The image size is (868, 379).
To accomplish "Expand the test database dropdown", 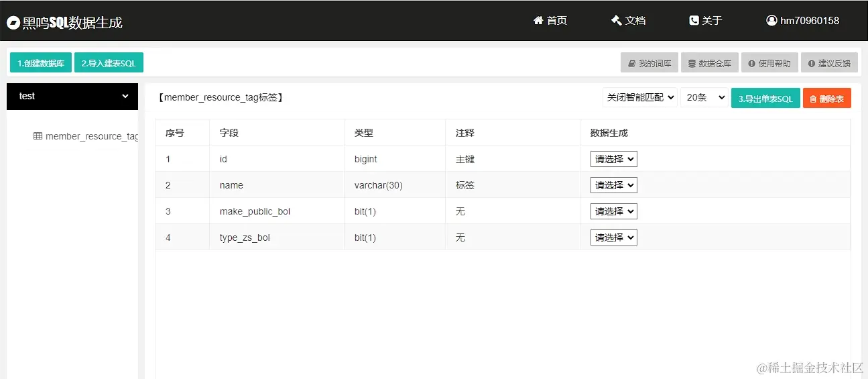I will (72, 97).
